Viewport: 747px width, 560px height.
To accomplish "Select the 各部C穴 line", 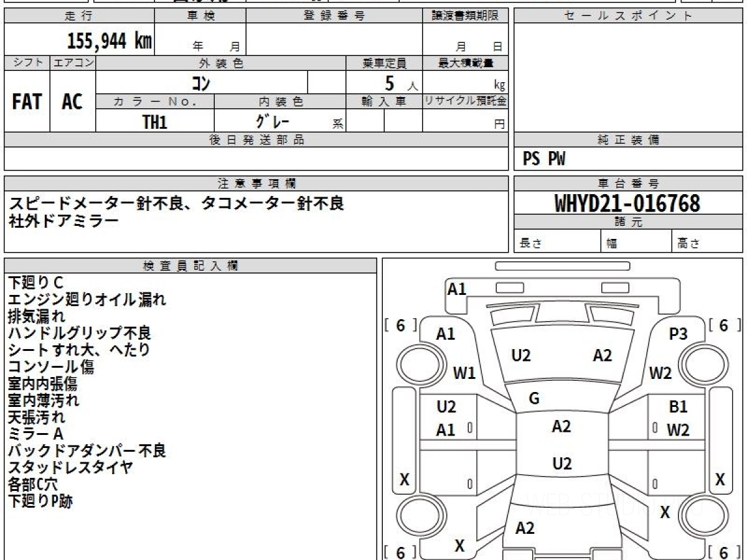I will [x=32, y=485].
